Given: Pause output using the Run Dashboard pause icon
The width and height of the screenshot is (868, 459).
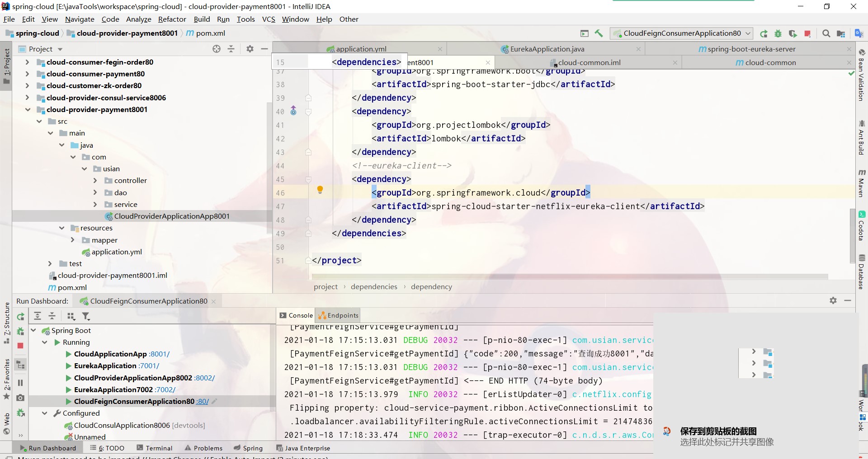Looking at the screenshot, I should (20, 383).
